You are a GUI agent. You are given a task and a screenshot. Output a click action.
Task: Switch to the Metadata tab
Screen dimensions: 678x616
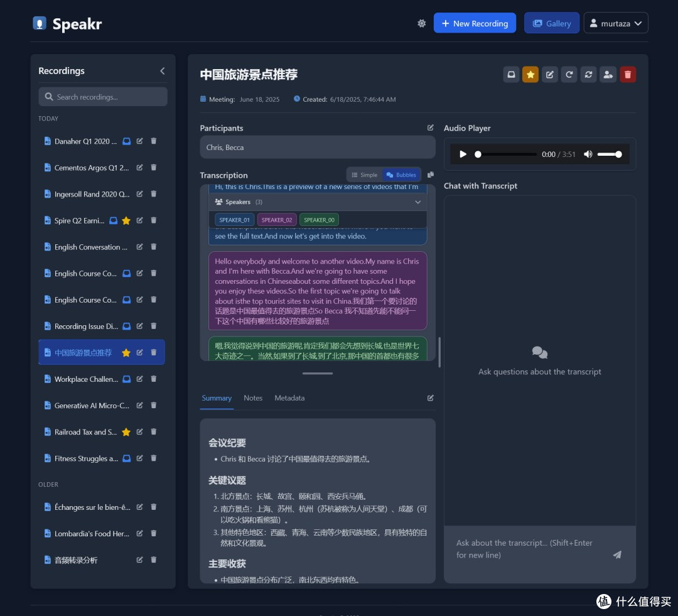coord(289,398)
